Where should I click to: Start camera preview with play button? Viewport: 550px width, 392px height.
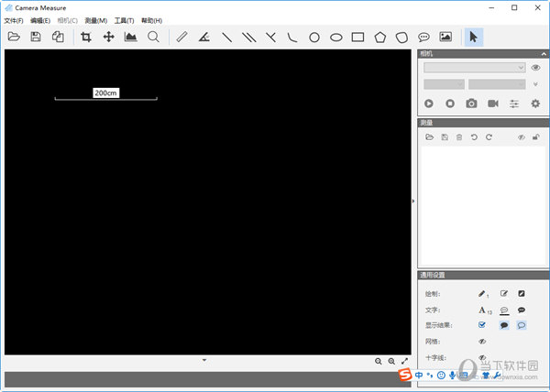[429, 103]
